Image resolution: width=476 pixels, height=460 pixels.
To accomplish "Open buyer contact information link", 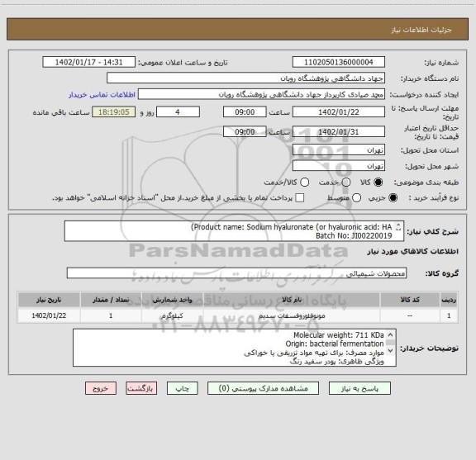I will [102, 95].
